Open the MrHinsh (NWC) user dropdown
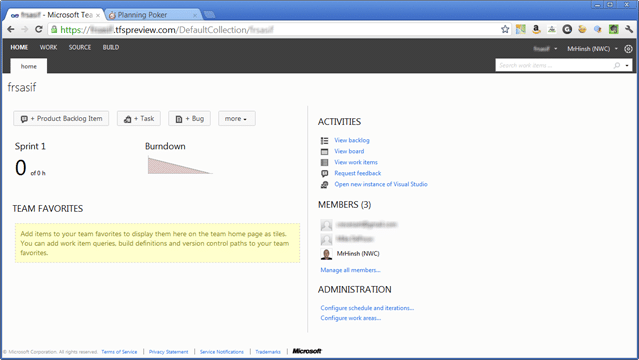Viewport: 639px width, 360px height. (x=593, y=49)
